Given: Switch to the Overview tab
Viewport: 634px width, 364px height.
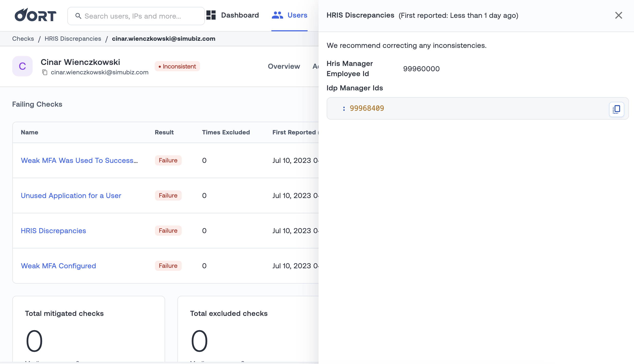Looking at the screenshot, I should click(284, 66).
